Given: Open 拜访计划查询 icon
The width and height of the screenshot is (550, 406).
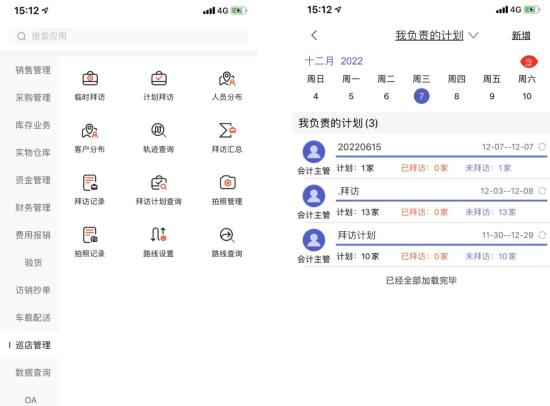Looking at the screenshot, I should [x=159, y=183].
